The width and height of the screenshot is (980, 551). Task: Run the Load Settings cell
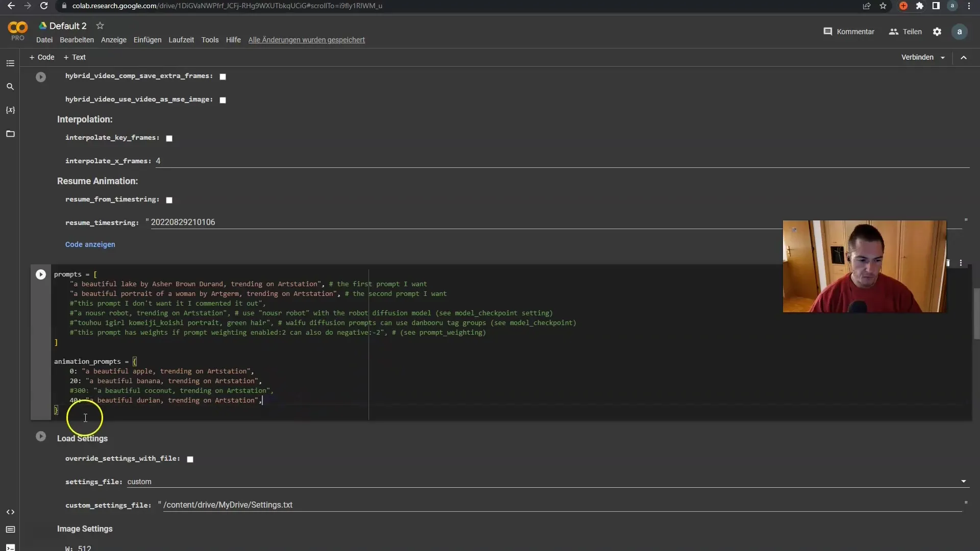(x=41, y=436)
